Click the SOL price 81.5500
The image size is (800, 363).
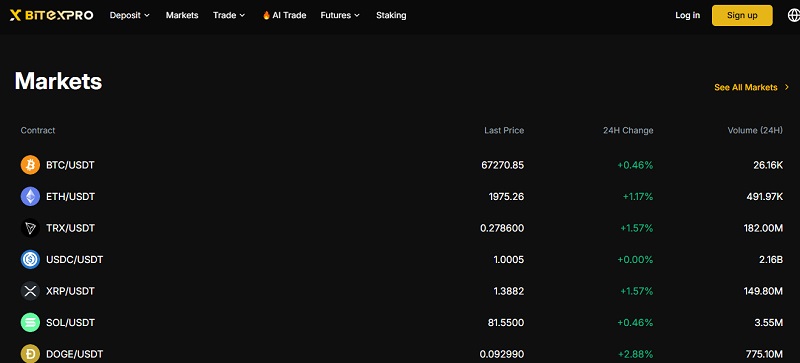(506, 323)
